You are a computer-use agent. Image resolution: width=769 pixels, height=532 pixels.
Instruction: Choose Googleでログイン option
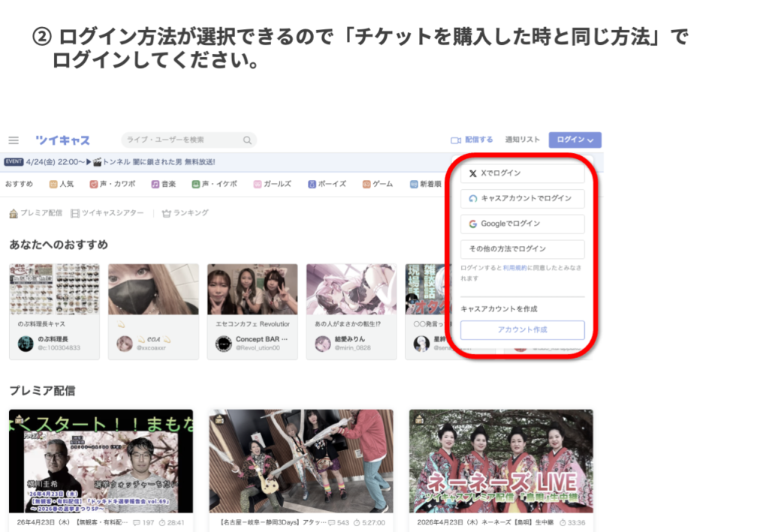[522, 224]
